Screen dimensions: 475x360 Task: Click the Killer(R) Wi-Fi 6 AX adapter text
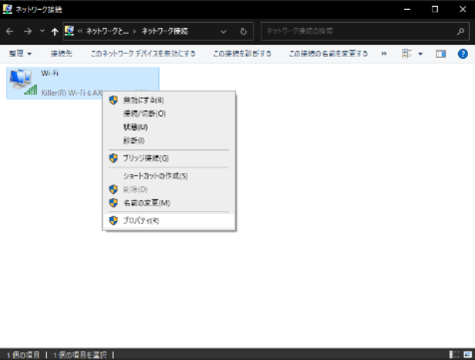click(72, 93)
